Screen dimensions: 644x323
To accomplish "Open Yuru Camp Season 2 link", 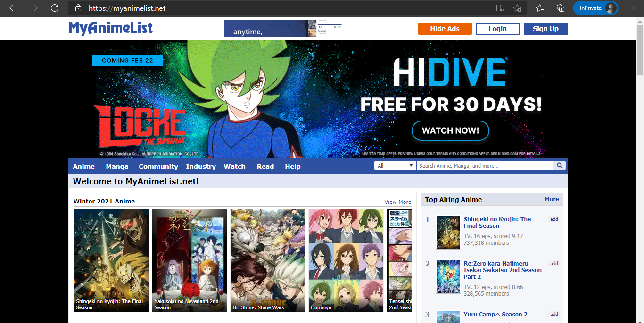I will [x=495, y=315].
